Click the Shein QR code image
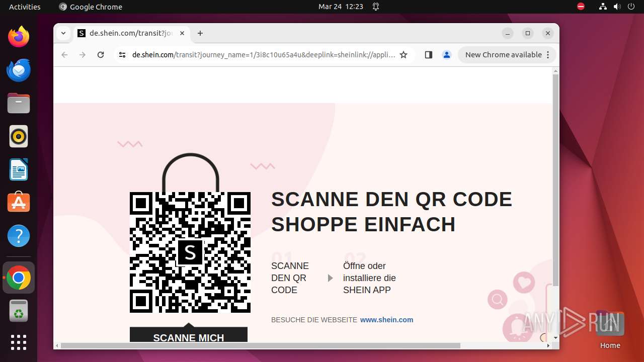This screenshot has height=362, width=644. (x=190, y=252)
